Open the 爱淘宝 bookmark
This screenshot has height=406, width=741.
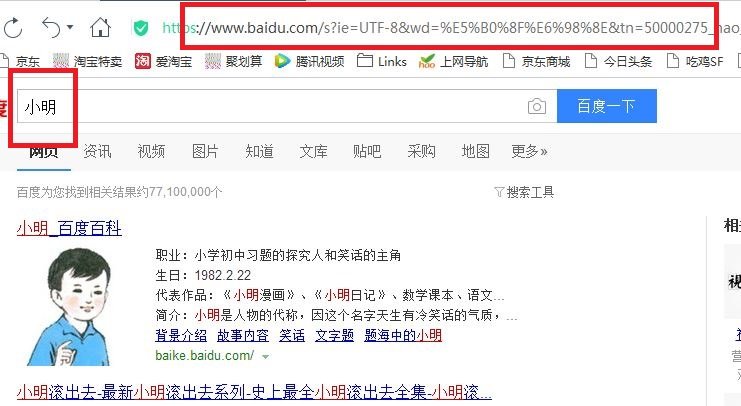[164, 61]
